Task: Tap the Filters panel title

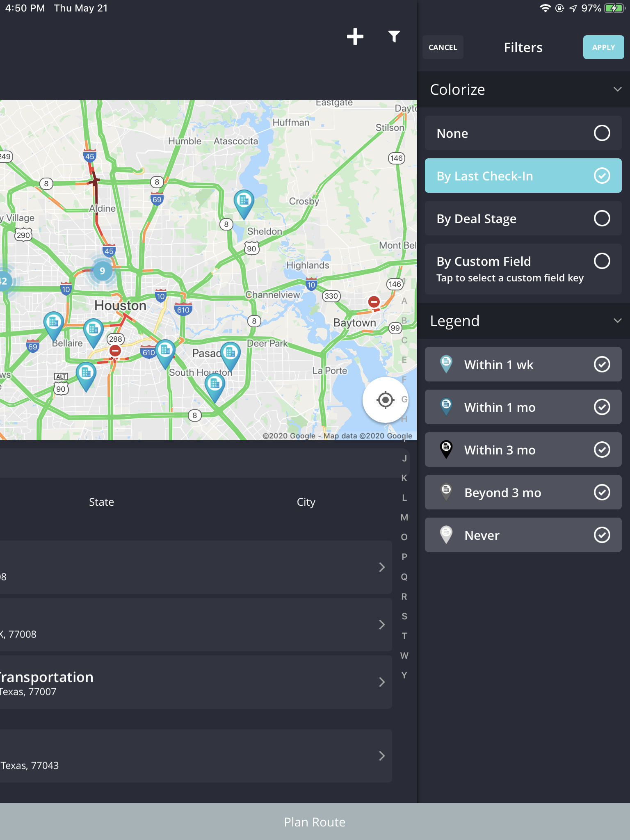Action: coord(523,47)
